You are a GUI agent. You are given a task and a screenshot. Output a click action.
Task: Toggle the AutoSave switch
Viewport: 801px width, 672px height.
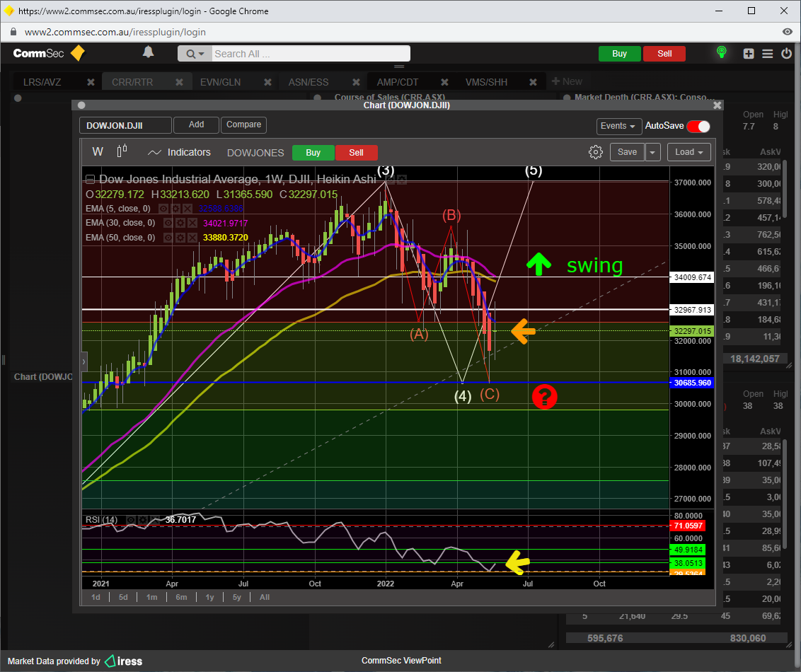click(698, 126)
